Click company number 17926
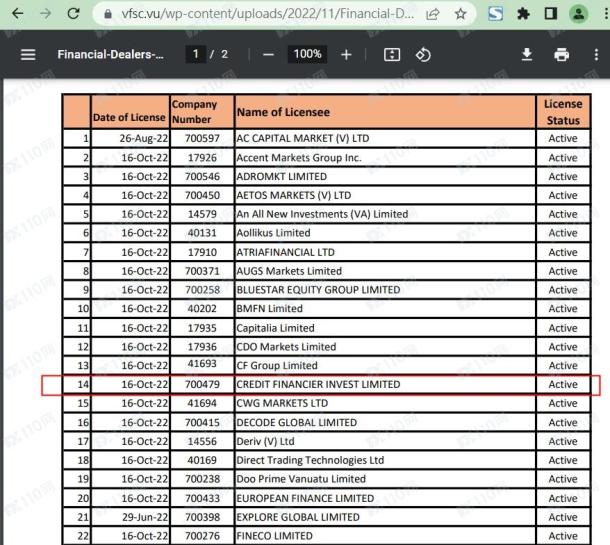Image resolution: width=610 pixels, height=545 pixels. 202,158
